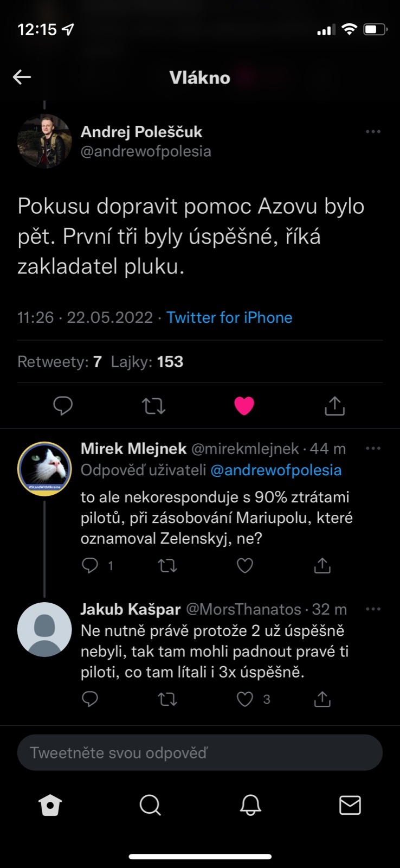Reply to Jakub Kašpar's comment
Image resolution: width=400 pixels, height=868 pixels.
pyautogui.click(x=90, y=699)
